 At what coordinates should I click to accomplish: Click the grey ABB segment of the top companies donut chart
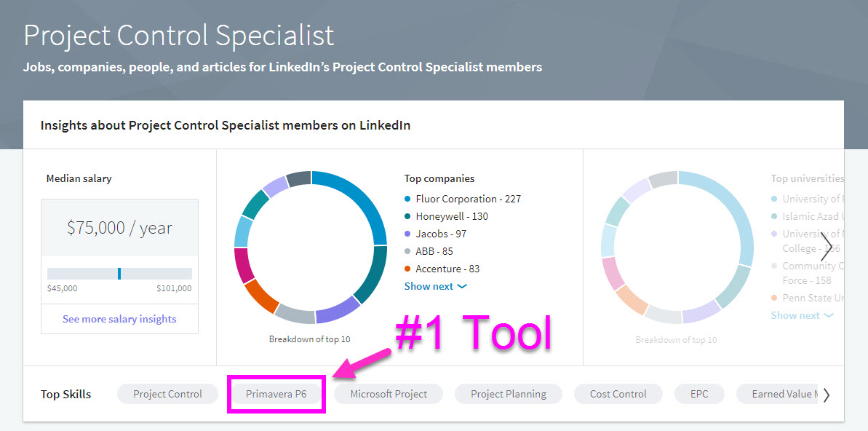coord(295,314)
